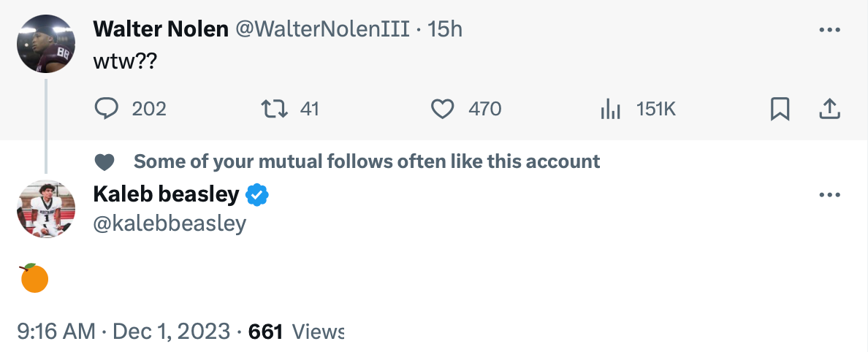Click the Walter Nolen display name
The height and width of the screenshot is (352, 868).
(x=160, y=29)
